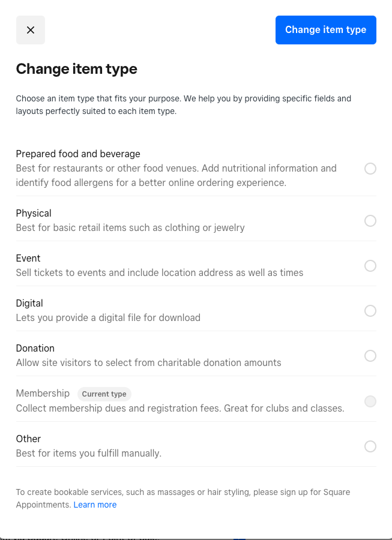Viewport: 392px width, 540px height.
Task: Click the Physical label text
Action: click(x=33, y=213)
